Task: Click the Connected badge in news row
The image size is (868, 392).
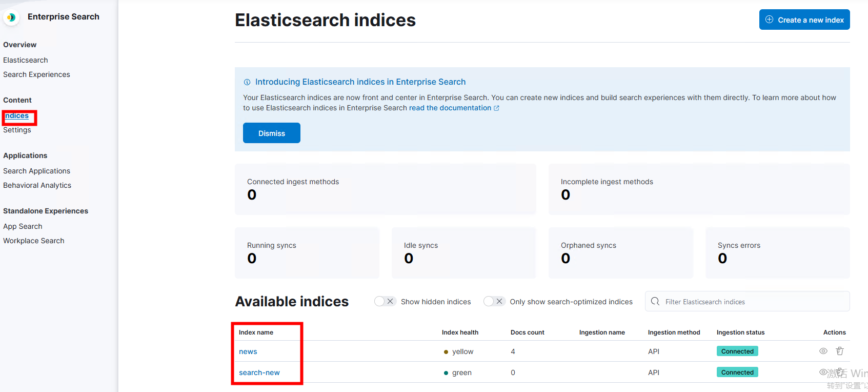Action: click(x=737, y=351)
